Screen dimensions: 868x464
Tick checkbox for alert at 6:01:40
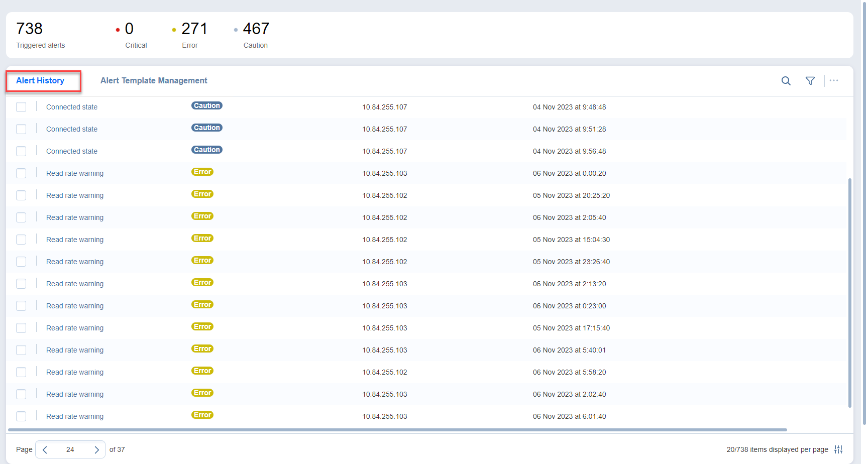click(21, 416)
